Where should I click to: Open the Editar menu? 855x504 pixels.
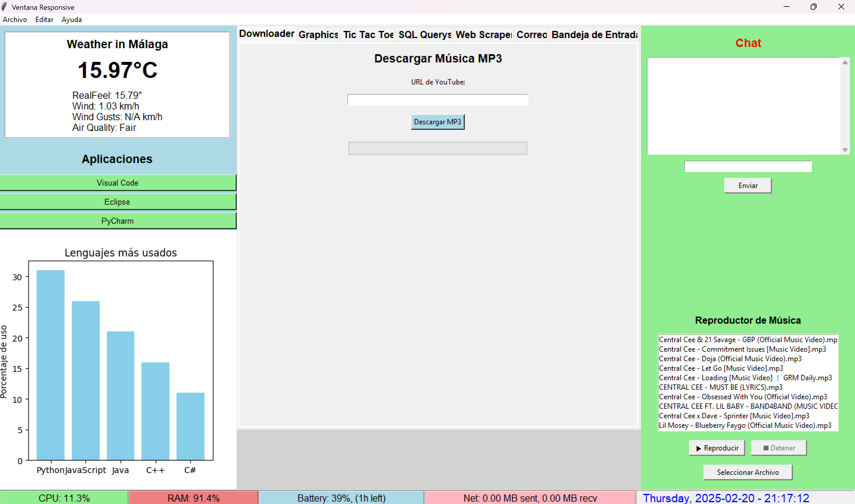[x=44, y=19]
